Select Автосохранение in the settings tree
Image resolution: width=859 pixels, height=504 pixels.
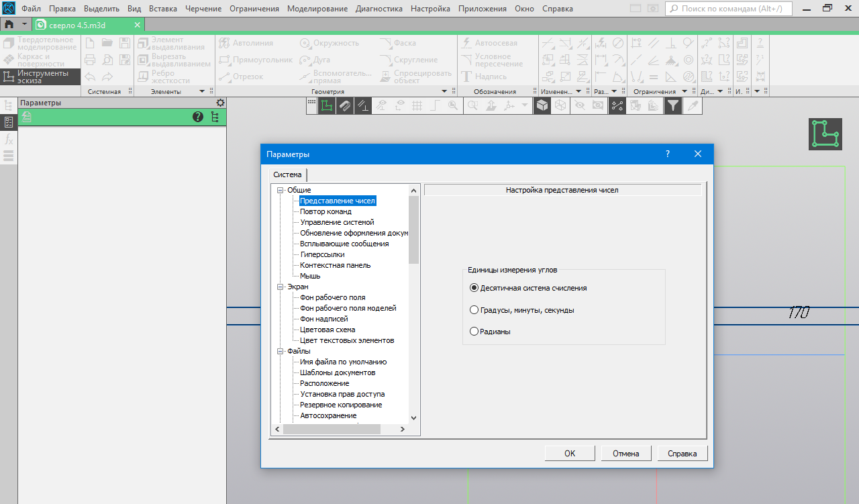[x=328, y=415]
